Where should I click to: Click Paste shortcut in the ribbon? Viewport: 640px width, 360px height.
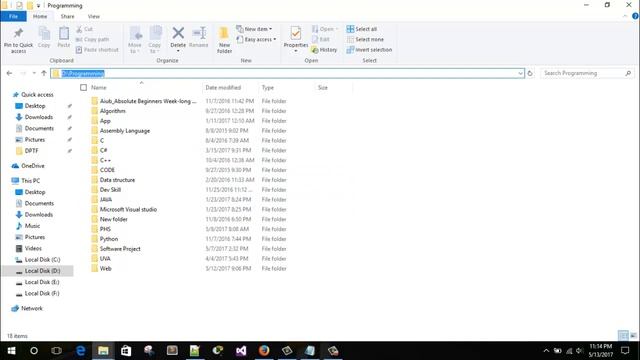pos(97,50)
